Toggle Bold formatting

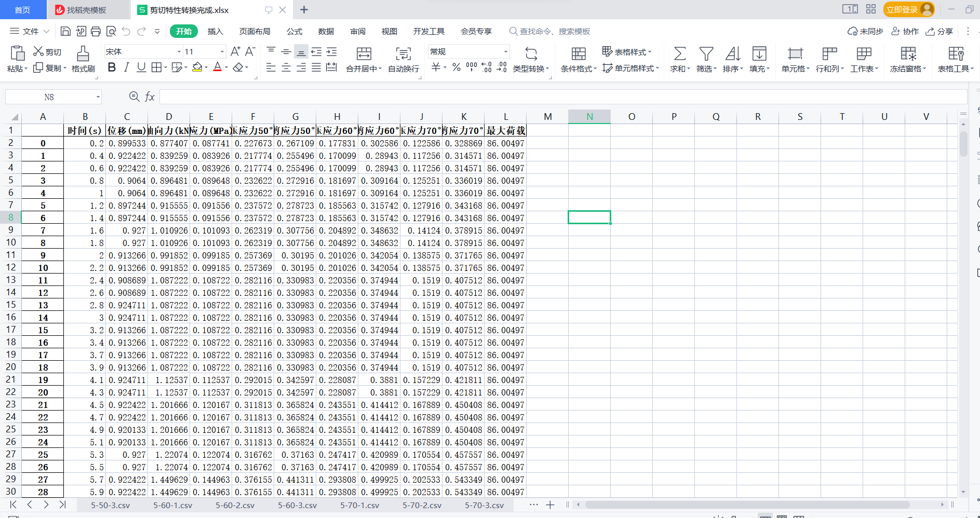(112, 67)
